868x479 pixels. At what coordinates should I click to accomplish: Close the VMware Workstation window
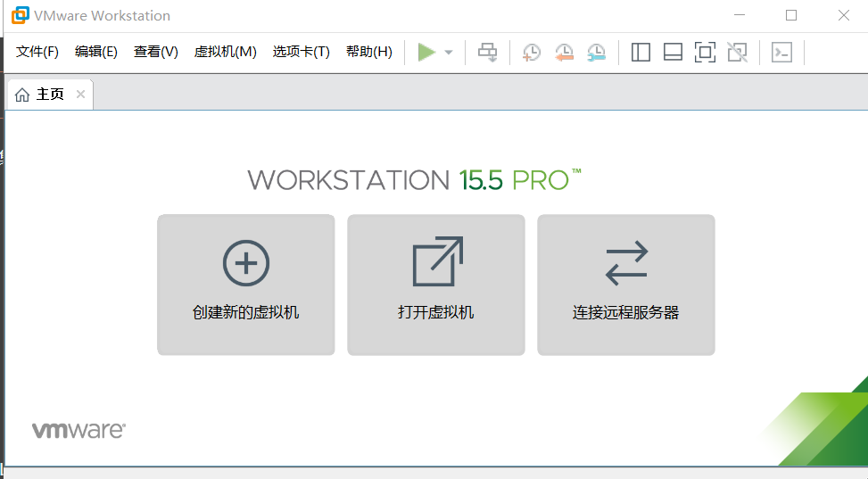tap(844, 15)
